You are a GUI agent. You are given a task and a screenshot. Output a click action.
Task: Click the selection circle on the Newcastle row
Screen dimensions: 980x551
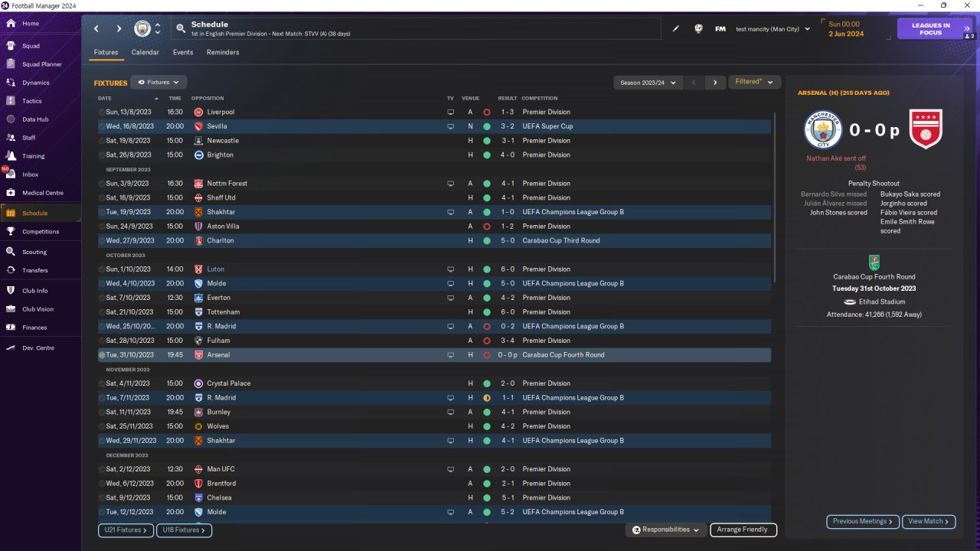[x=102, y=141]
